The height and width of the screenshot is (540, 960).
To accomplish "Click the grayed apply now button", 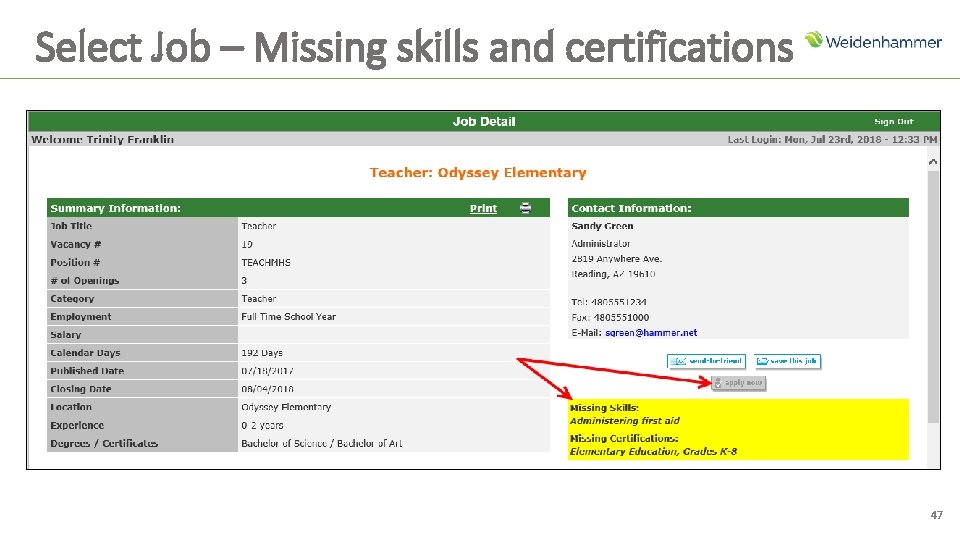I will click(738, 383).
